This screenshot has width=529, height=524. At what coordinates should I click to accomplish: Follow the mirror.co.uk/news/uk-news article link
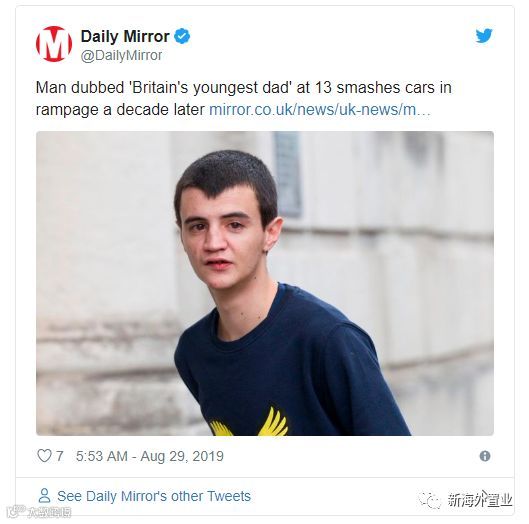[320, 110]
